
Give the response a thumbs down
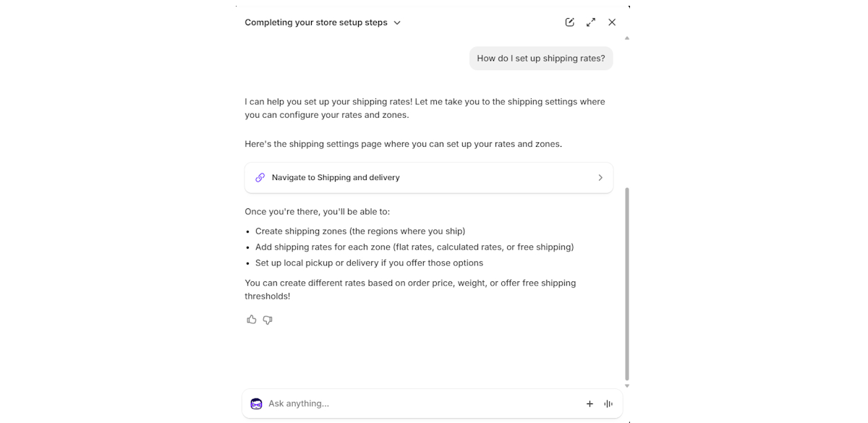click(x=267, y=320)
